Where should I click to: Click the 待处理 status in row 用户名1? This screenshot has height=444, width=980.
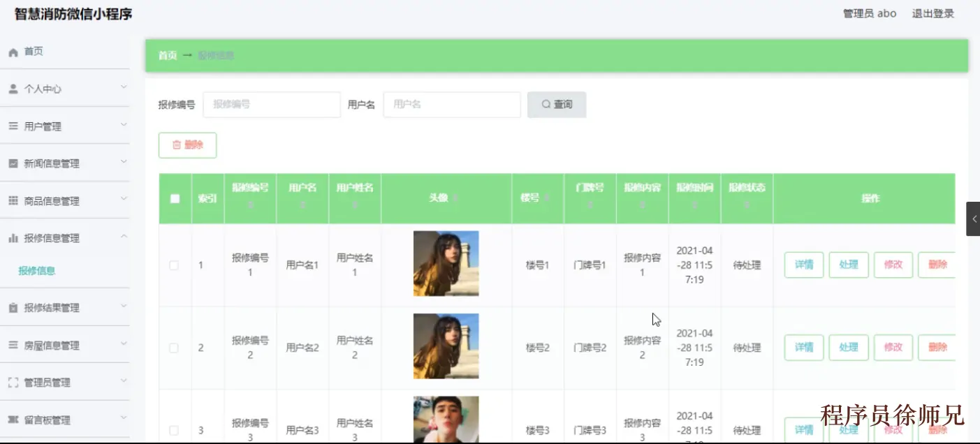(x=747, y=265)
